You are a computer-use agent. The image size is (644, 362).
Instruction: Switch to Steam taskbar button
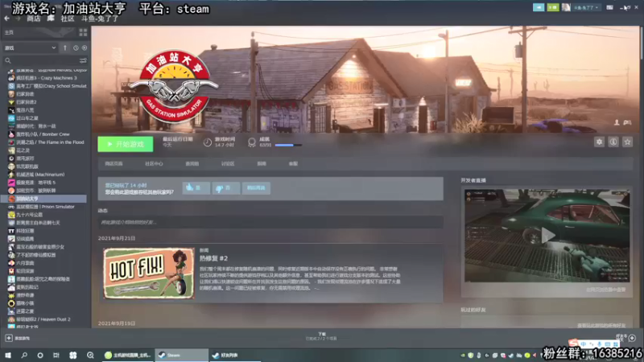point(182,355)
